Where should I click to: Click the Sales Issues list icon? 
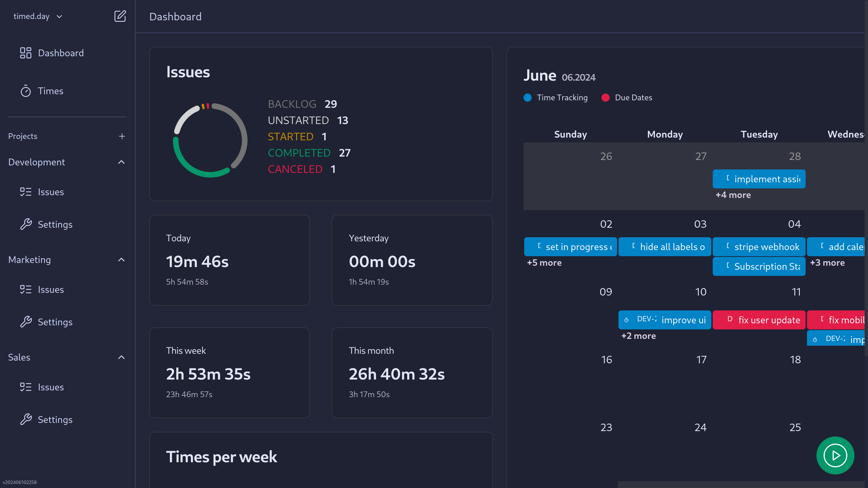(x=26, y=387)
